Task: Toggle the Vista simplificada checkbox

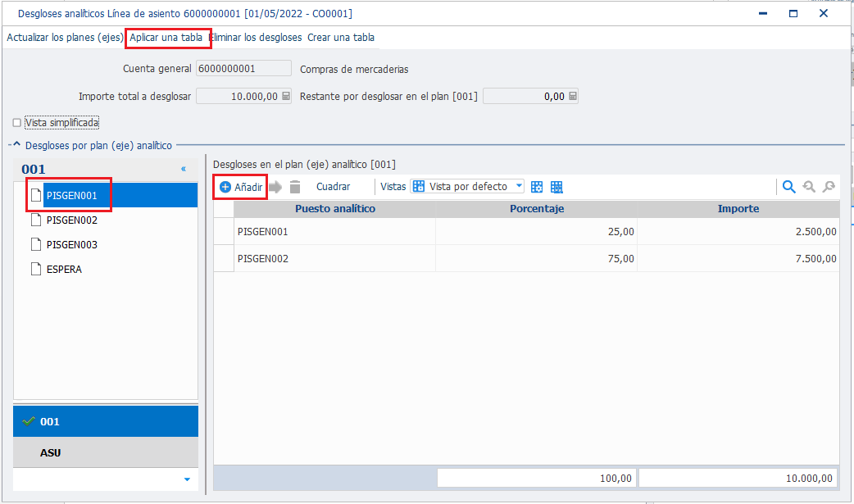Action: [x=17, y=123]
